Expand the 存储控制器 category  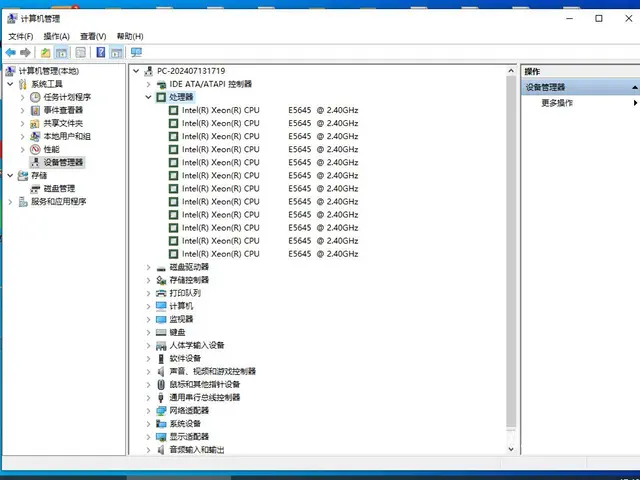tap(149, 280)
